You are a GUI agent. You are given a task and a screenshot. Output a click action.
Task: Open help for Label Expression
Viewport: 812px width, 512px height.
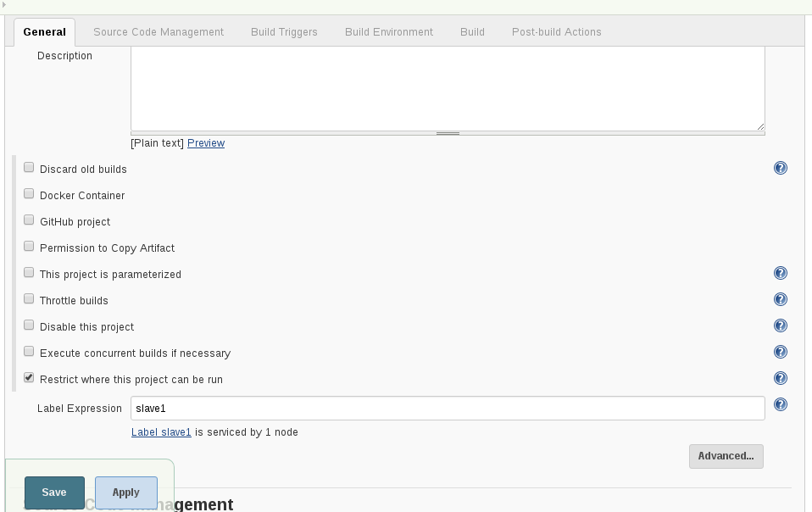pyautogui.click(x=780, y=405)
